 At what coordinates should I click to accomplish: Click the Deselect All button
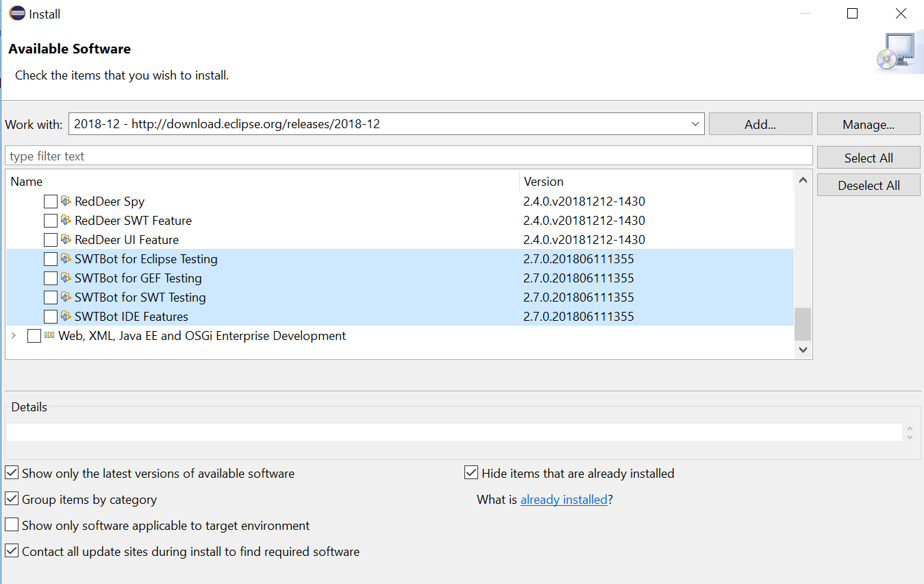pos(869,185)
